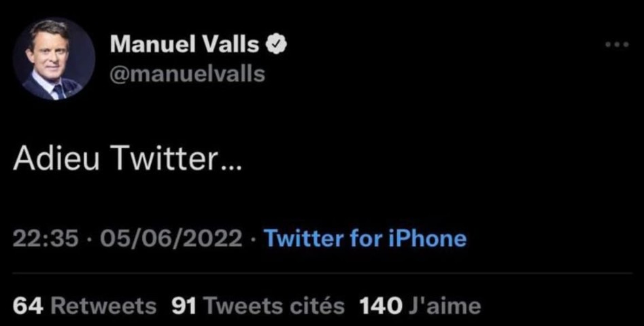
Task: Click the 22:35 timestamp
Action: [x=46, y=238]
